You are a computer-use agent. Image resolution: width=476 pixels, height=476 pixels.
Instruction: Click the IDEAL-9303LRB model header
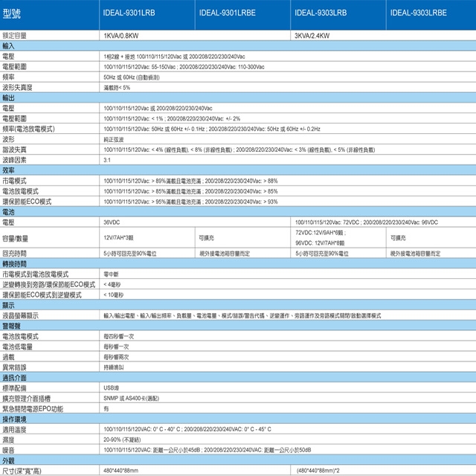[321, 13]
